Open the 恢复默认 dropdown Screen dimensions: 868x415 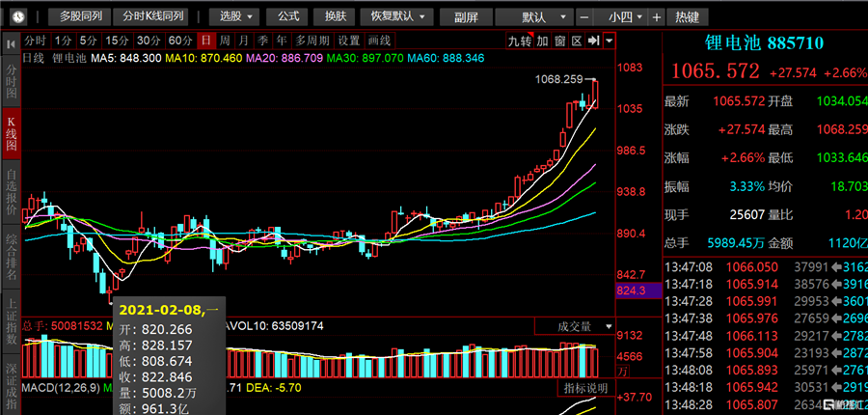(x=396, y=16)
